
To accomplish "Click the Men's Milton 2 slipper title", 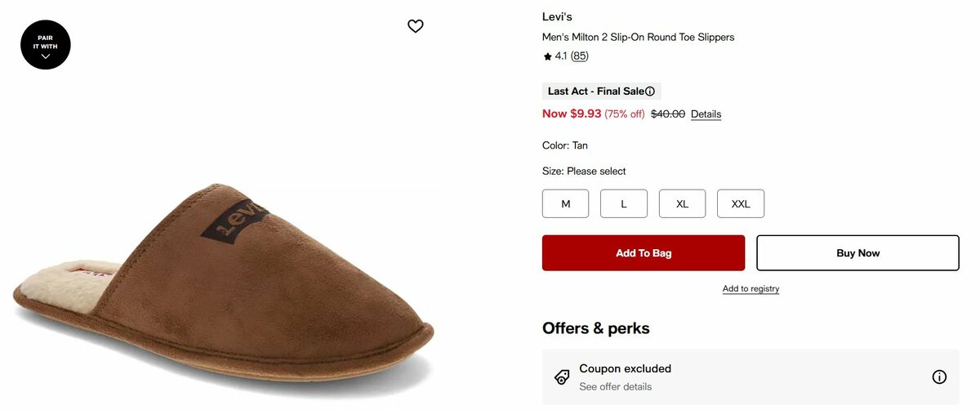I will click(x=638, y=38).
